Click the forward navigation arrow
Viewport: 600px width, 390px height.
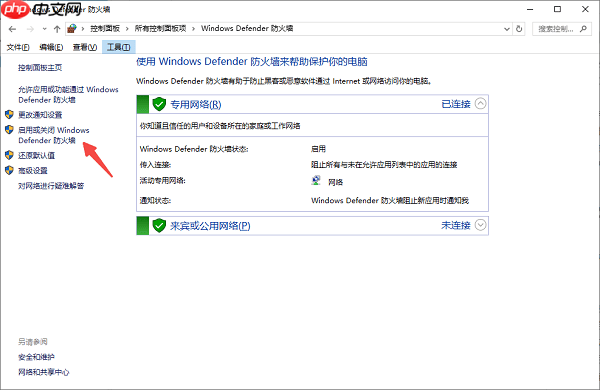30,29
